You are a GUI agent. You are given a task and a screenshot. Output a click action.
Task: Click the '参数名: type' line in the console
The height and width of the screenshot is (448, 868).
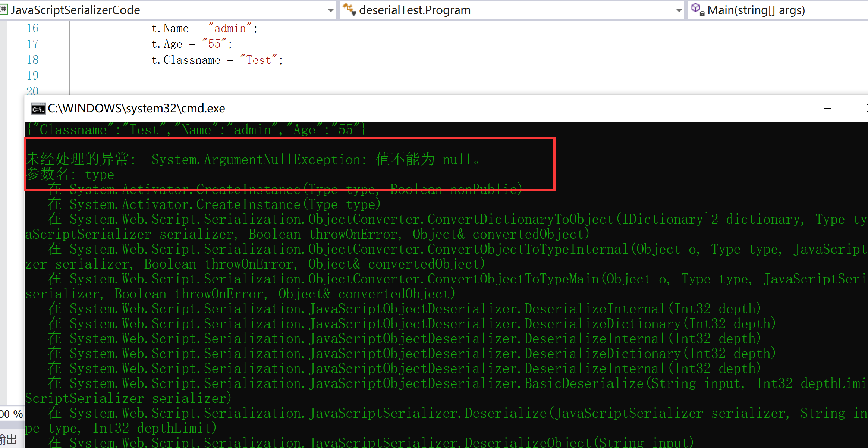point(70,174)
